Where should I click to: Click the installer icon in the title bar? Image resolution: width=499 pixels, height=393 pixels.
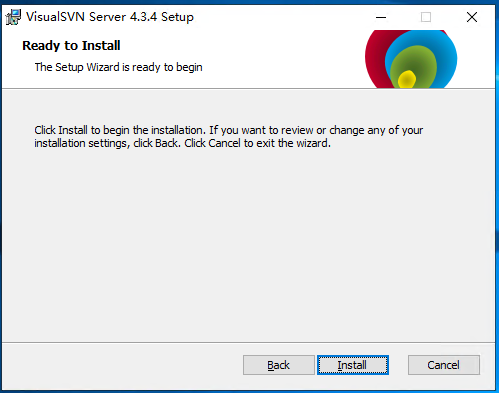click(13, 17)
